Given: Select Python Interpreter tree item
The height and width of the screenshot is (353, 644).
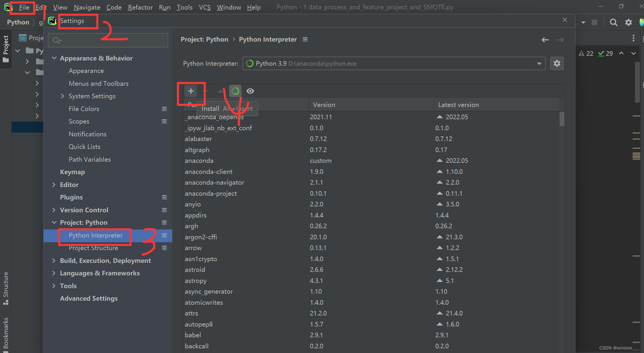Looking at the screenshot, I should tap(108, 236).
